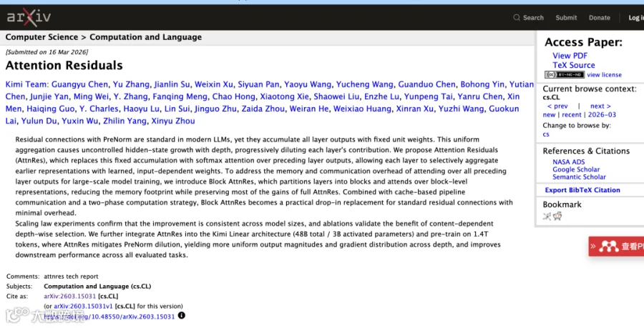This screenshot has height=328, width=644.
Task: Open the View PDF link
Action: [570, 56]
